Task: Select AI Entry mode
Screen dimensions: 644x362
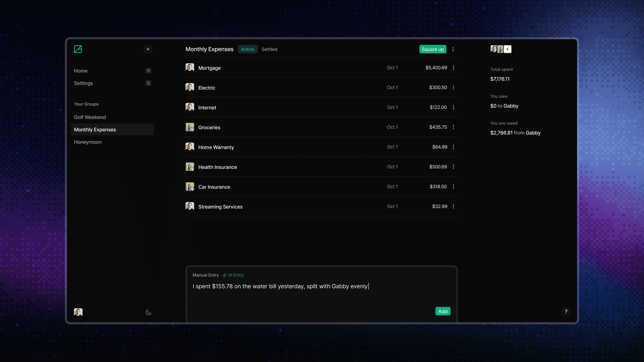Action: point(233,275)
